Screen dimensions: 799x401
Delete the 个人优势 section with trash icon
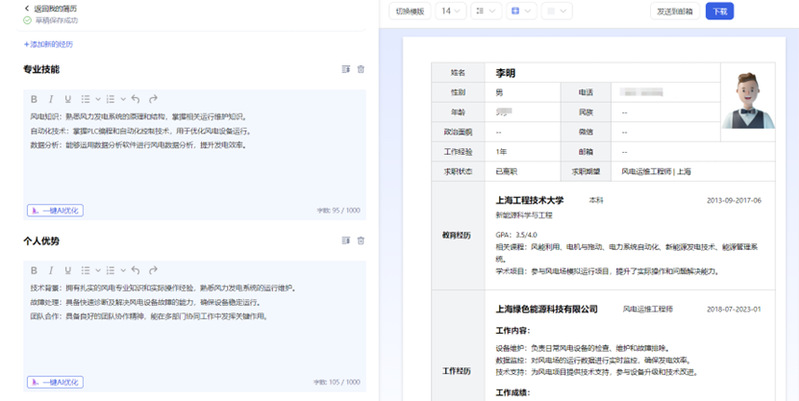click(361, 241)
